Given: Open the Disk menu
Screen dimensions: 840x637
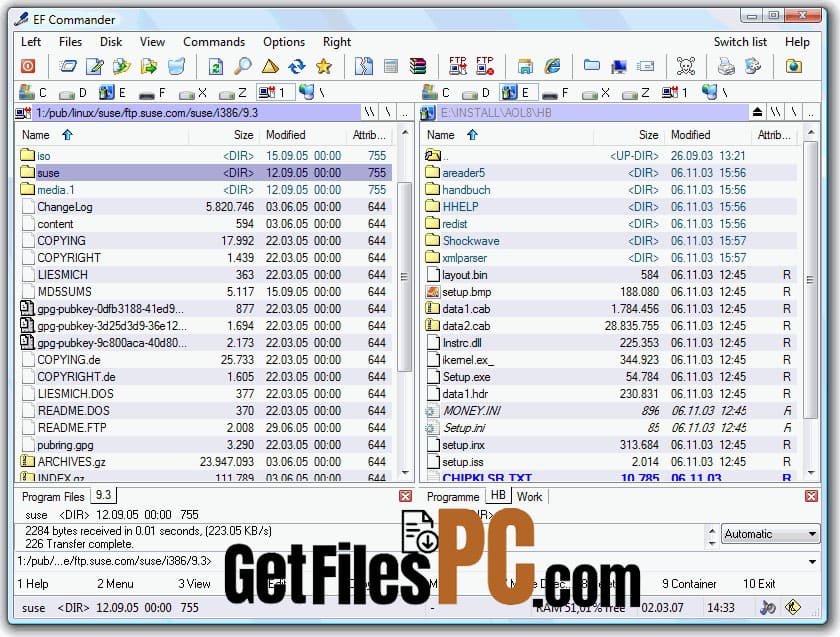Looking at the screenshot, I should (111, 42).
